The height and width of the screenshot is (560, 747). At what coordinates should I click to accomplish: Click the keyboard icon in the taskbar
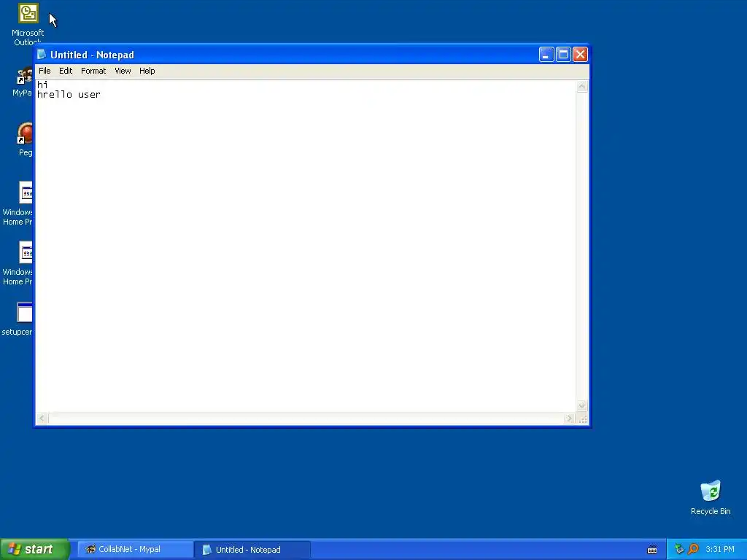coord(652,550)
